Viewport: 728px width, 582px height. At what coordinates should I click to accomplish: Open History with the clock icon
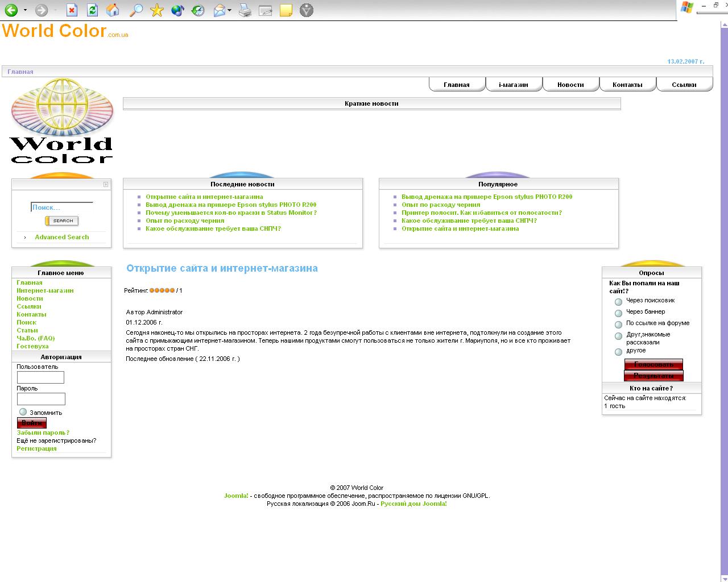(198, 10)
